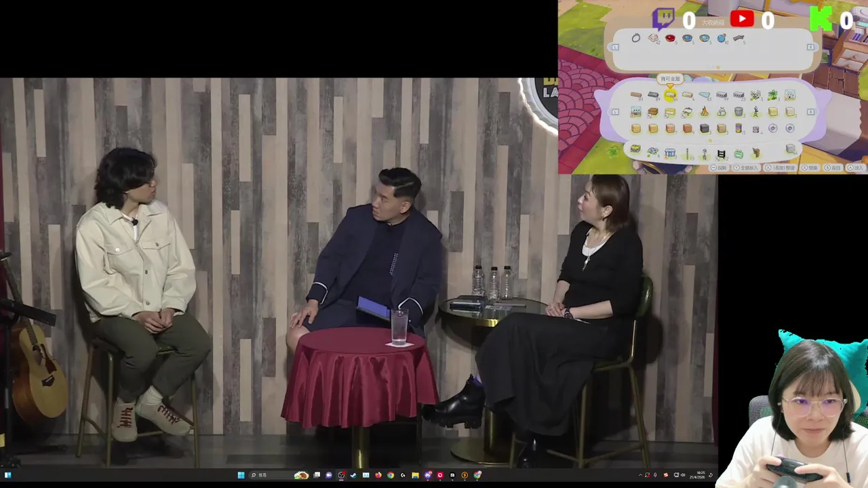Select the last CD disc item

790,129
